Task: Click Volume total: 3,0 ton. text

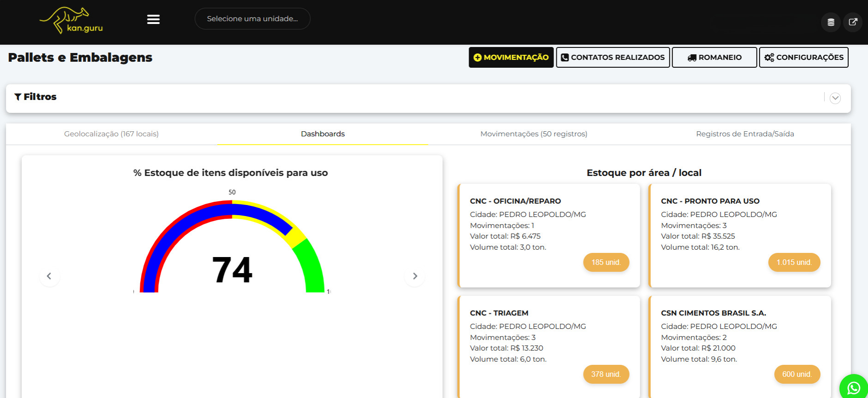Action: (x=508, y=247)
